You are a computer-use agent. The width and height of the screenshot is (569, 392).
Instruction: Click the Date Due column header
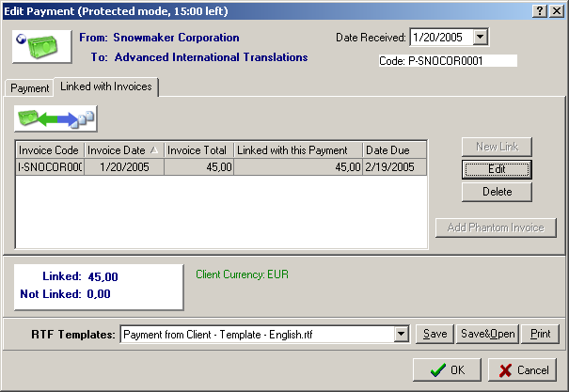[394, 150]
